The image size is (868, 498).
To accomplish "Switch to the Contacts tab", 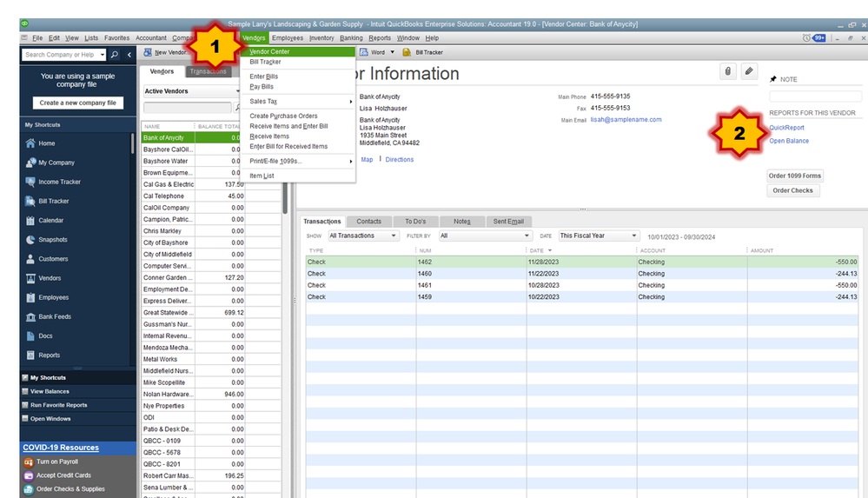I will click(368, 222).
